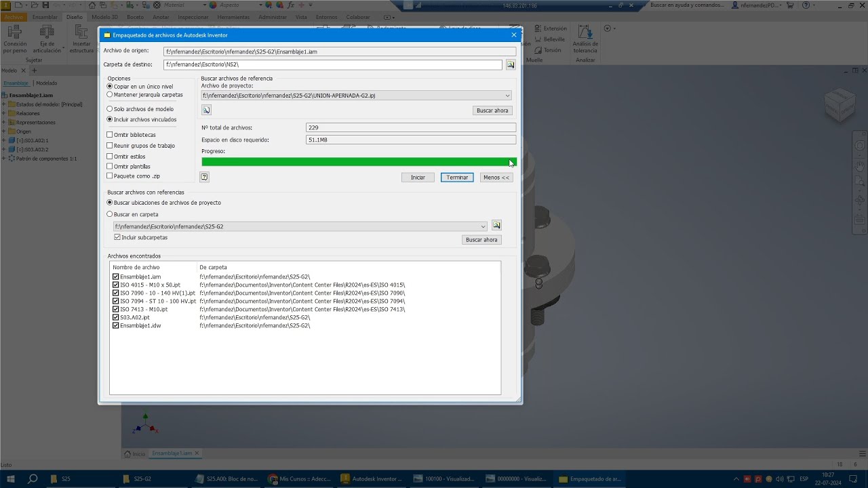Open the Herramientas ribbon tab
This screenshot has width=868, height=488.
pyautogui.click(x=233, y=17)
